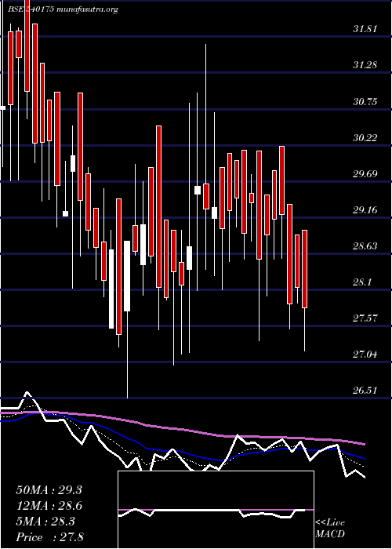Click the BSE 540175 munafasutra.org title
Image resolution: width=392 pixels, height=549 pixels.
tap(63, 9)
